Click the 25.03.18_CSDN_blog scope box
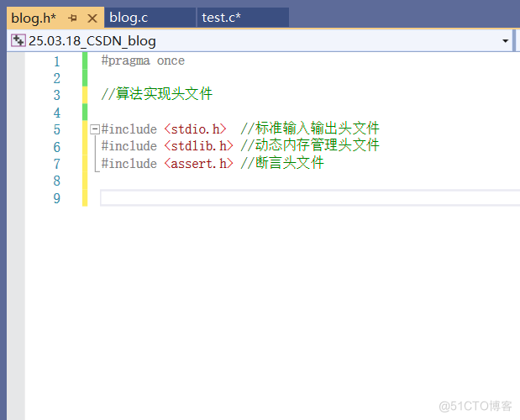 260,41
